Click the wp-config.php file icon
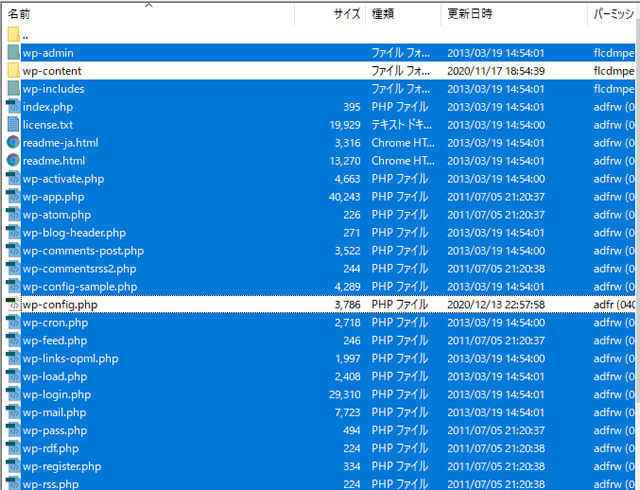640x490 pixels. (13, 304)
